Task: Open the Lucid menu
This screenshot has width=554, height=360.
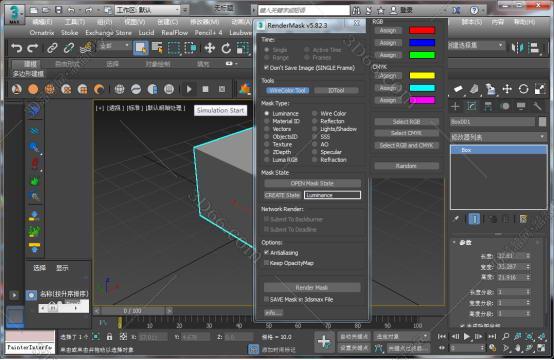Action: tap(146, 33)
